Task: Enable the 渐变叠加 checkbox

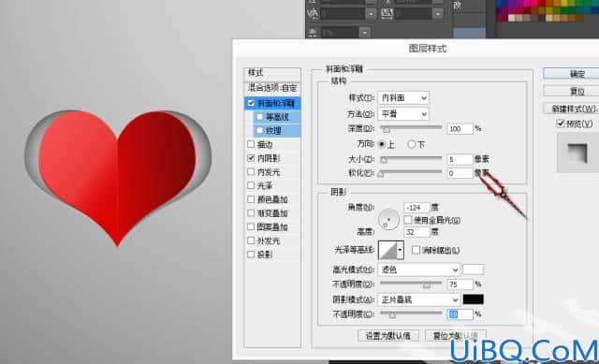Action: pos(251,213)
